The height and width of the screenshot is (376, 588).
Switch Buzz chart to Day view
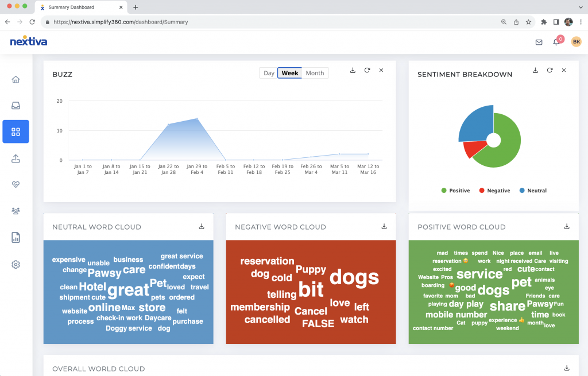click(269, 73)
